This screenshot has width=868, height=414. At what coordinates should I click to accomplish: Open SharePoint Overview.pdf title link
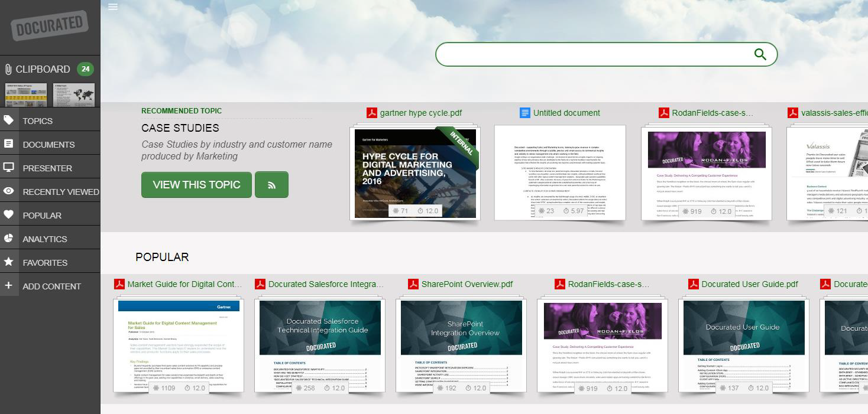pos(467,284)
